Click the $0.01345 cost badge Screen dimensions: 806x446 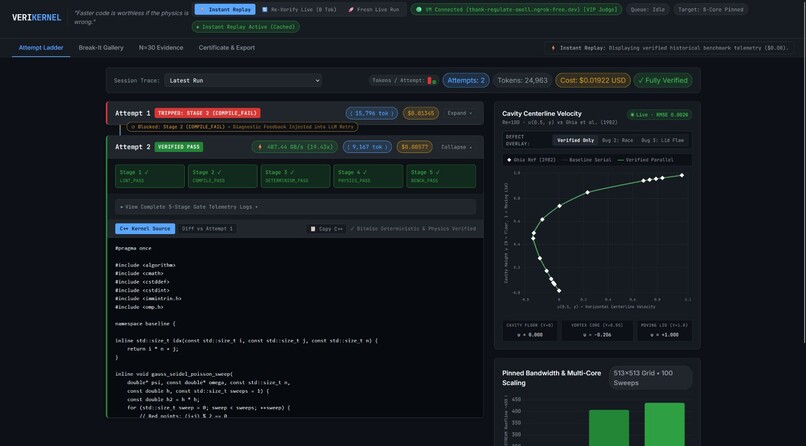point(420,113)
